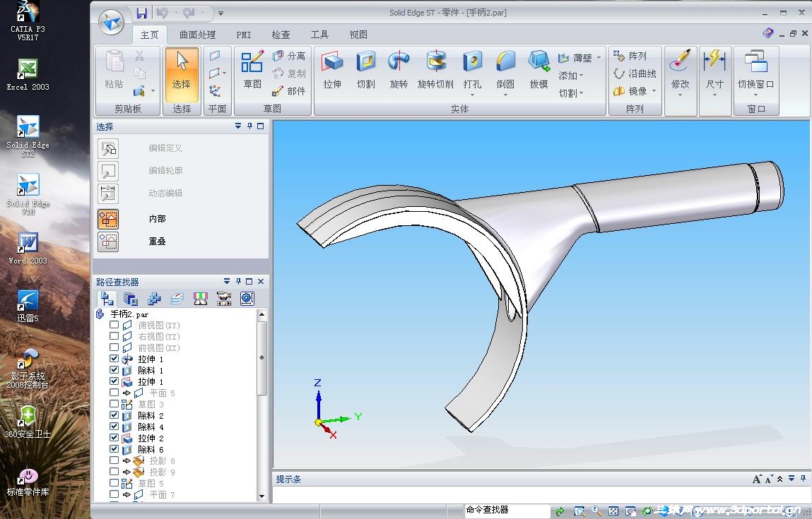Viewport: 812px width, 519px height.
Task: Uncheck the 拉伸 2 checkbox
Action: (x=114, y=437)
